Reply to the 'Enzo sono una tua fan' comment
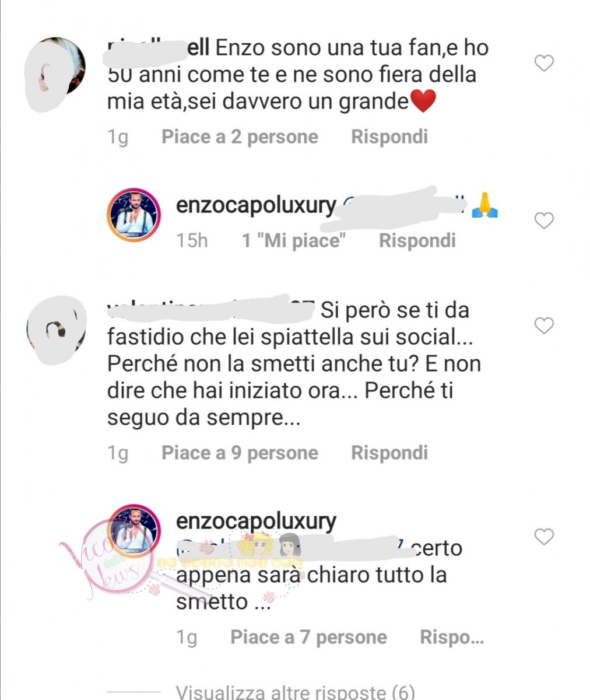 tap(389, 136)
